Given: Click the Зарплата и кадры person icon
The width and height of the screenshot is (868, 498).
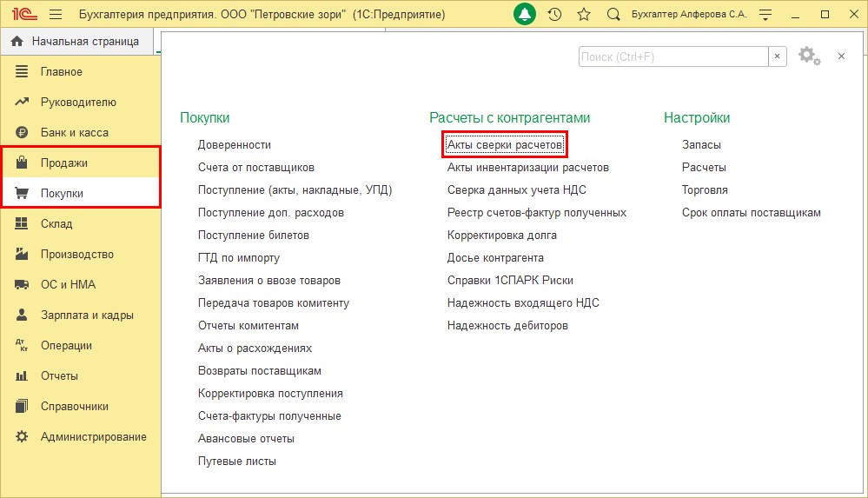Looking at the screenshot, I should [x=22, y=315].
